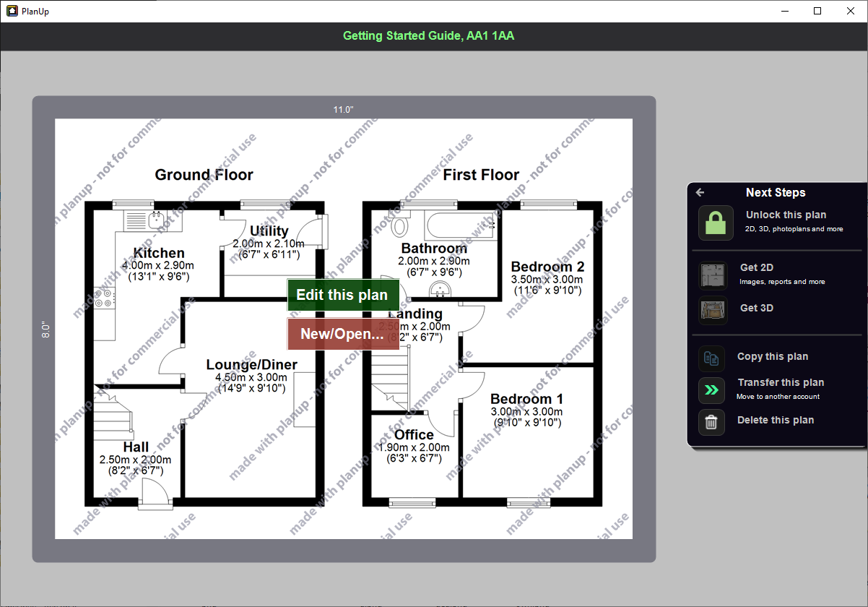
Task: Click the green padlock unlock icon
Action: tap(716, 223)
